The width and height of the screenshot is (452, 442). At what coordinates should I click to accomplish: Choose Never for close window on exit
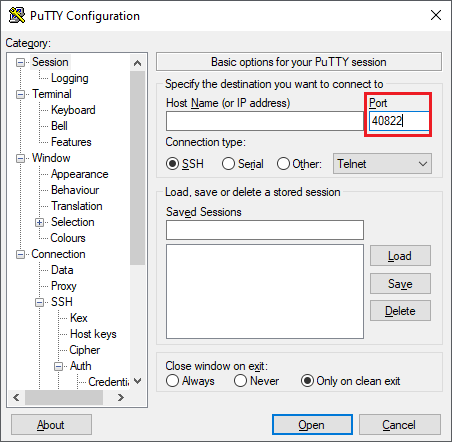click(x=256, y=381)
